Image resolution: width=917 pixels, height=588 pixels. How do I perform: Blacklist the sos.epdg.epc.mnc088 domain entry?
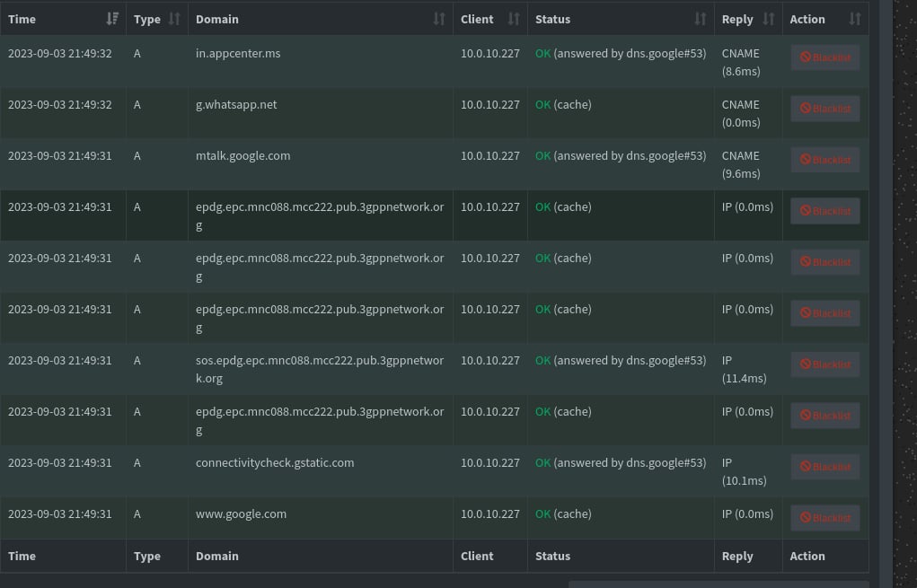pos(824,364)
